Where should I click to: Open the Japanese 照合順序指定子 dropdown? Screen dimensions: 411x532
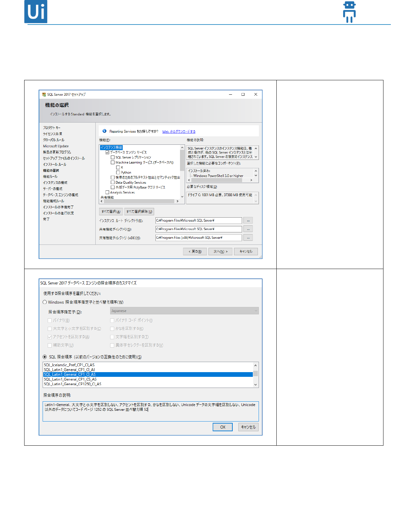(184, 311)
